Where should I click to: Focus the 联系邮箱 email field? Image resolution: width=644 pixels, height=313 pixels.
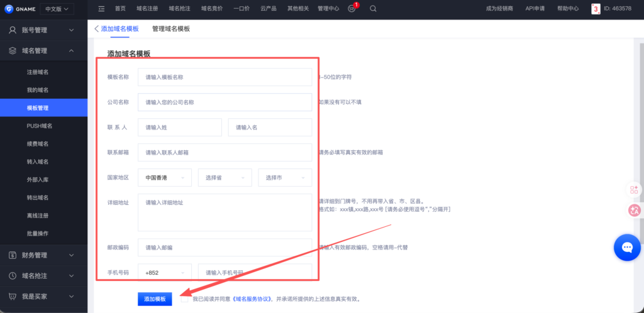(225, 152)
